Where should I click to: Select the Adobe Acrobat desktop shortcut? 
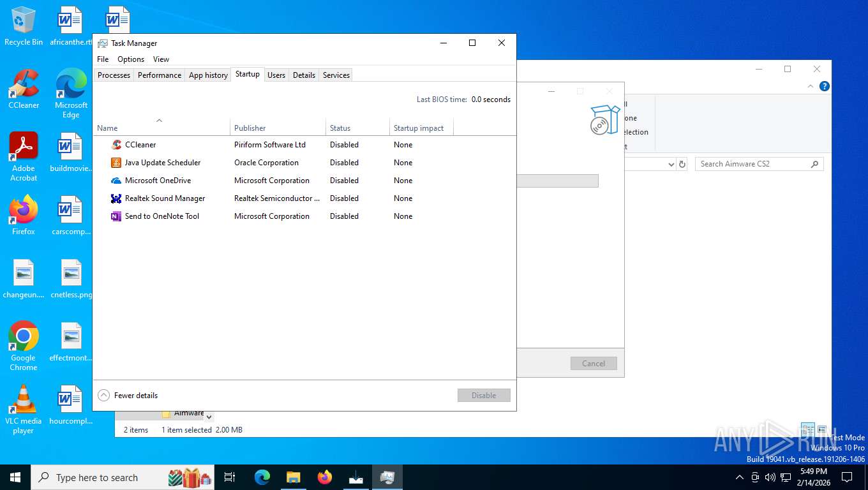[24, 156]
